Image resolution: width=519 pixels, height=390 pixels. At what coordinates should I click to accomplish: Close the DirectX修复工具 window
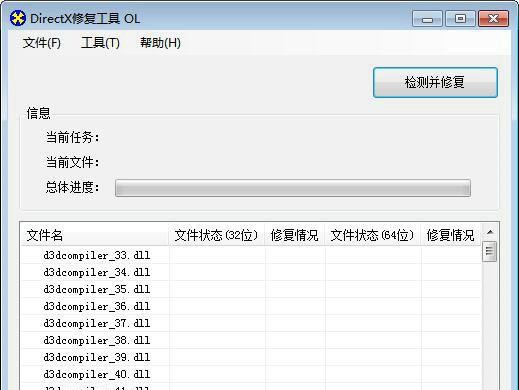pyautogui.click(x=493, y=19)
